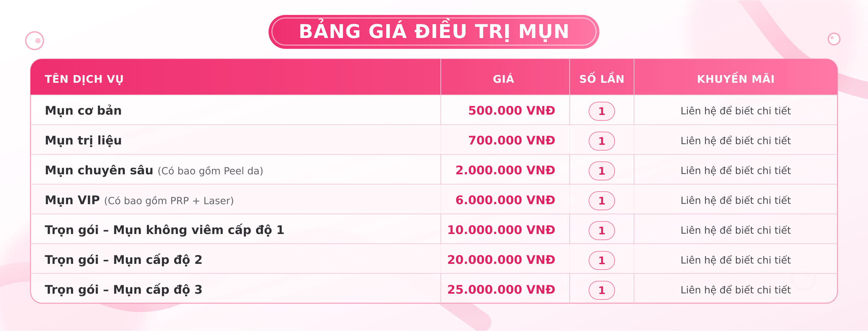Click the count badge for Mụn cơ bản
The image size is (868, 331).
point(601,111)
